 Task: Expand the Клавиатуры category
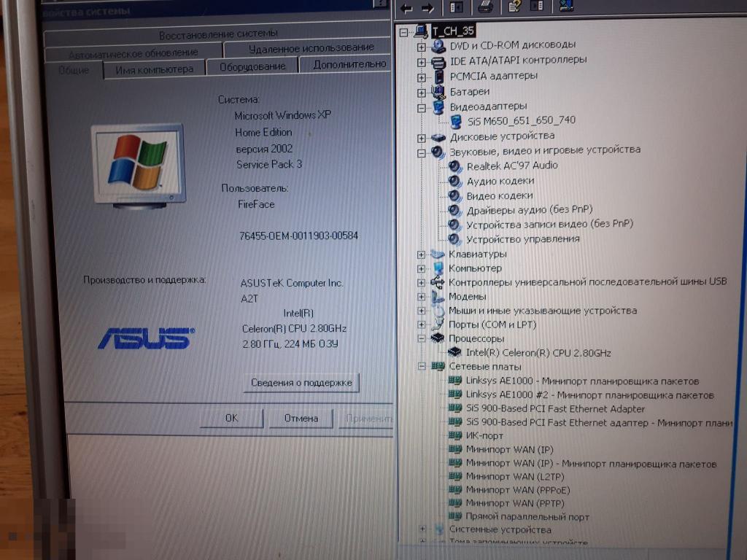point(422,254)
